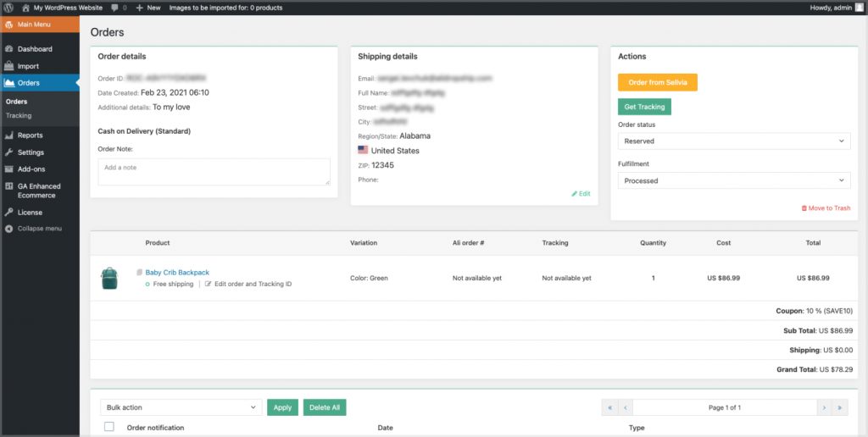This screenshot has height=437, width=868.
Task: Click the Move to Trash link
Action: (x=826, y=208)
